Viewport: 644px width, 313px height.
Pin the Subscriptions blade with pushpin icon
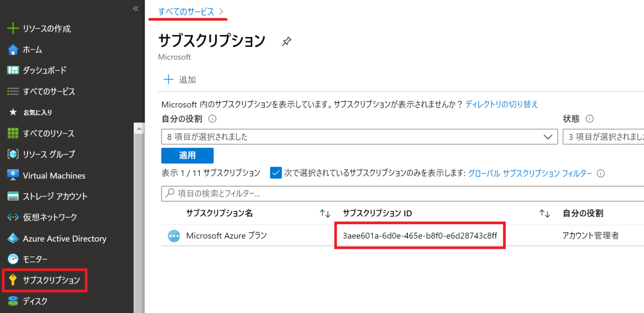click(x=286, y=41)
